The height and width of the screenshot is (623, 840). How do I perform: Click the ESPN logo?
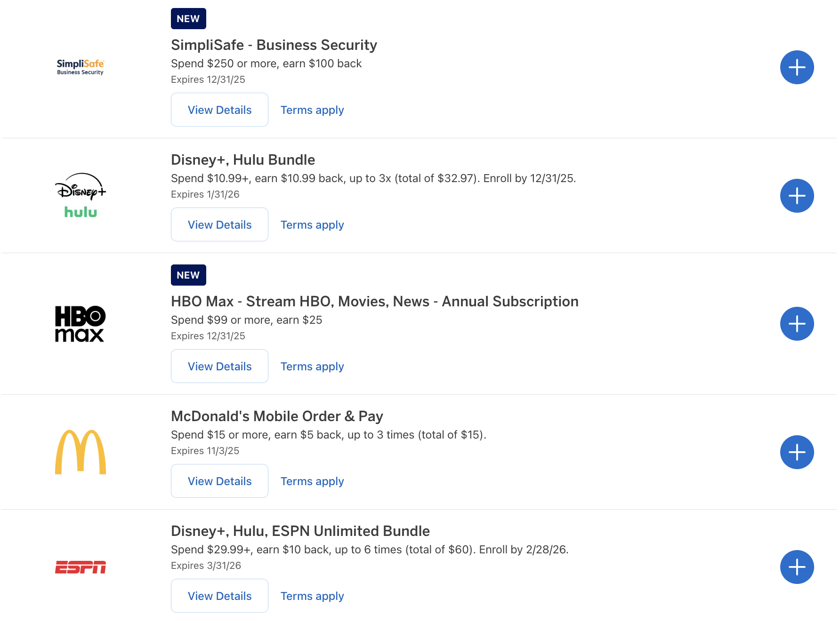(x=81, y=567)
